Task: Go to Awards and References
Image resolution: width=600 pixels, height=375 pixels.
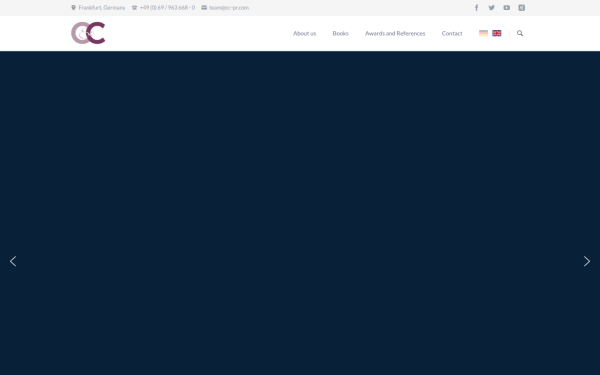Action: coord(395,34)
